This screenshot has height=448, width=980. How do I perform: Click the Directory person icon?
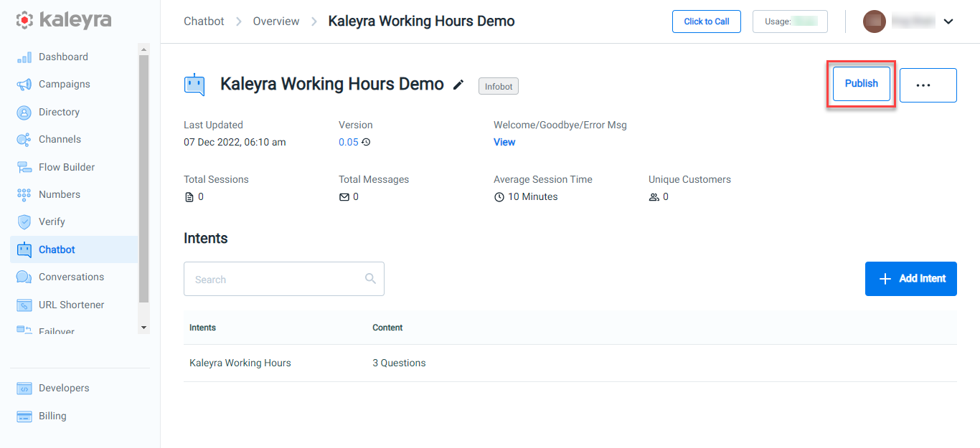(x=24, y=113)
